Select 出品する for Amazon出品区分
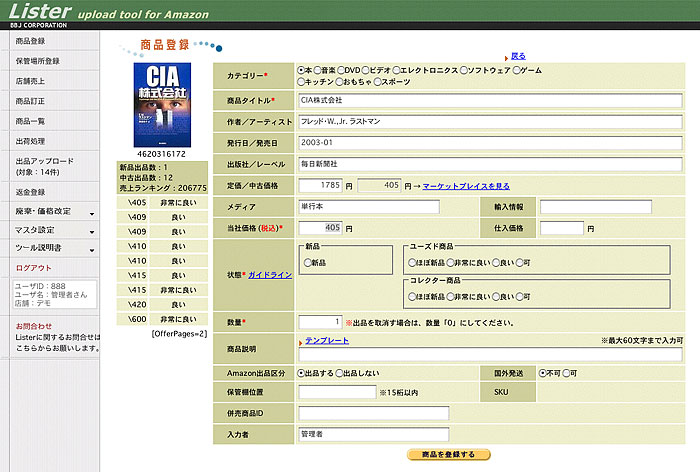 tap(301, 373)
